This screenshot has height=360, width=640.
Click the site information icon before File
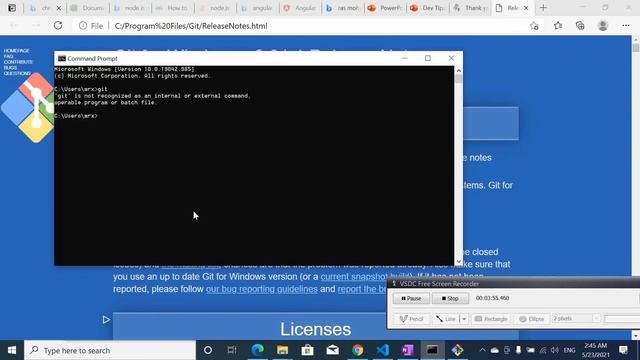[x=83, y=26]
